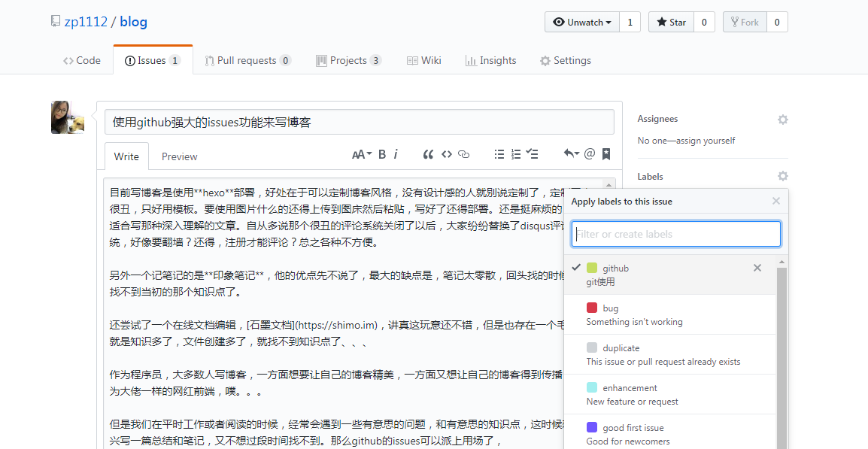The height and width of the screenshot is (449, 868).
Task: Apply italic formatting
Action: tap(396, 154)
